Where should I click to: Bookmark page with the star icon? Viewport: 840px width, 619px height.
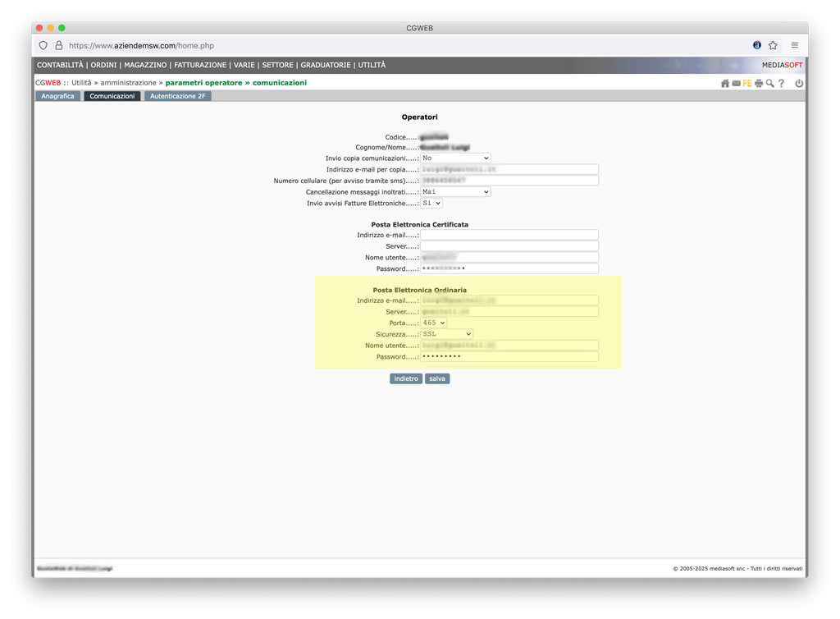[x=773, y=45]
